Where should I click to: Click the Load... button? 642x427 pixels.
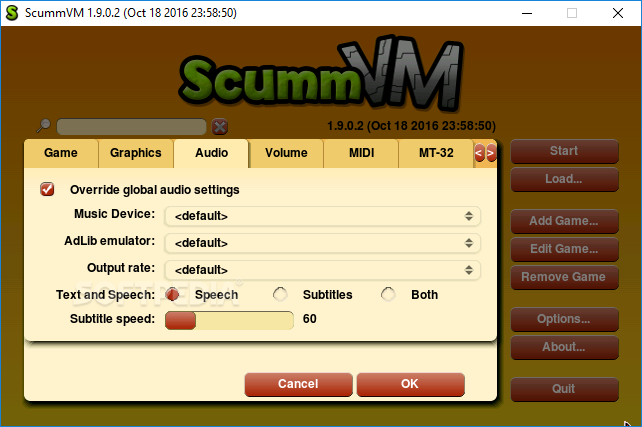tap(564, 179)
